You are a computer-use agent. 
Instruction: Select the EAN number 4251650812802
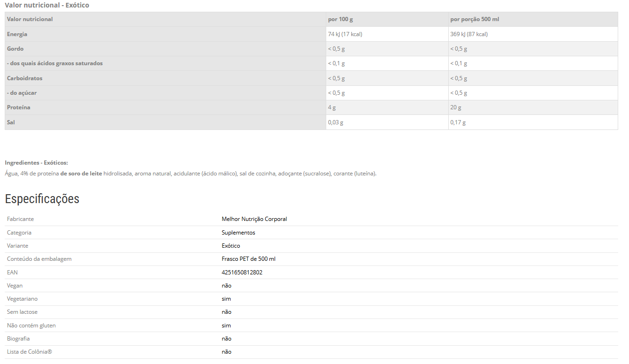(242, 273)
